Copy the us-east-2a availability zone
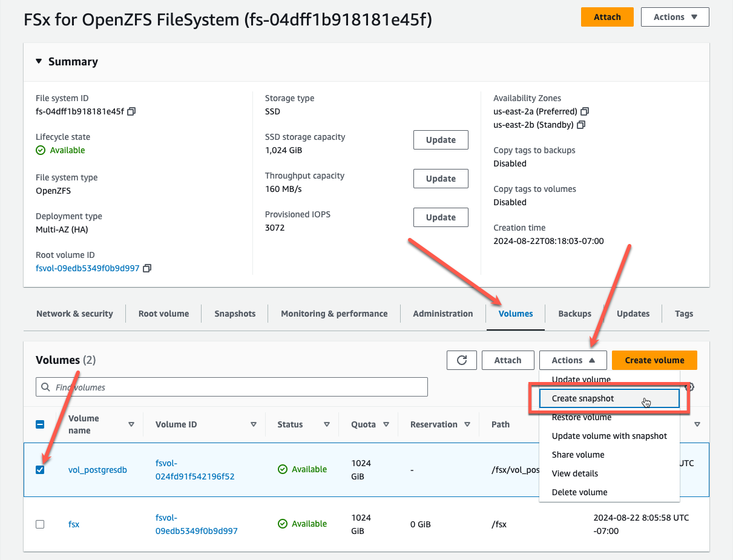 (583, 111)
